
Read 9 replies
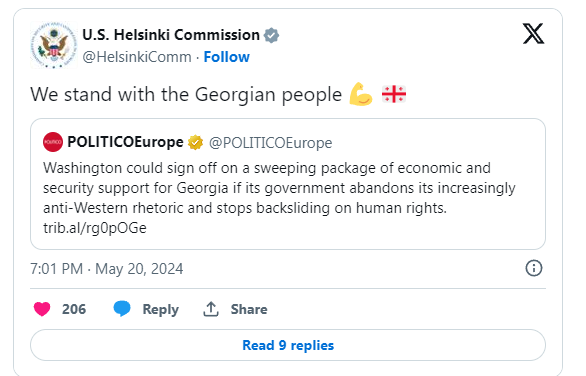pyautogui.click(x=288, y=345)
